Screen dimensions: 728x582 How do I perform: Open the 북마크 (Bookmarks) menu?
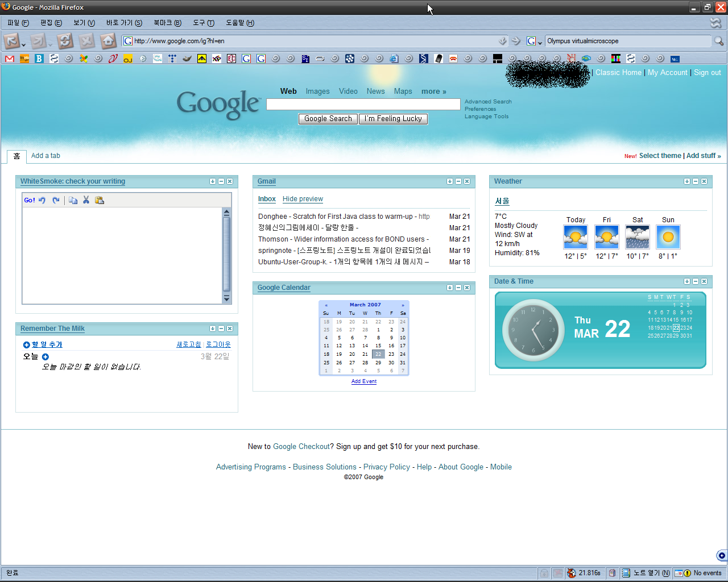pyautogui.click(x=167, y=23)
